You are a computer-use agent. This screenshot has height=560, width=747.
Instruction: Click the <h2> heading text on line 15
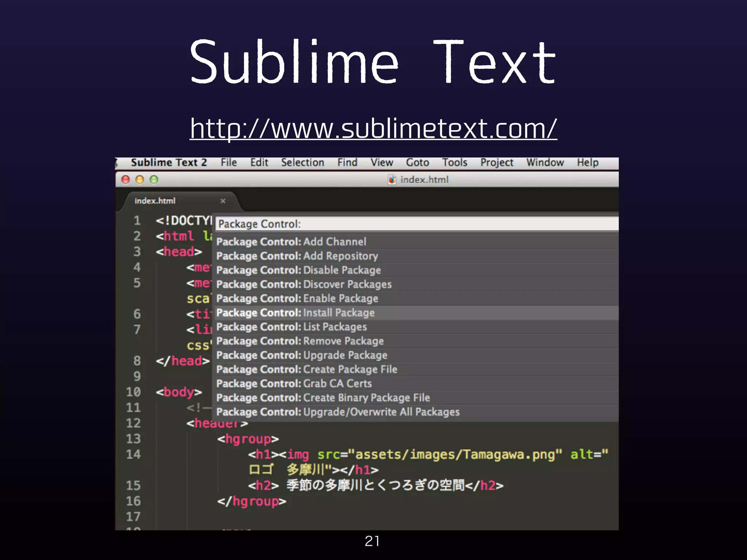tap(376, 486)
